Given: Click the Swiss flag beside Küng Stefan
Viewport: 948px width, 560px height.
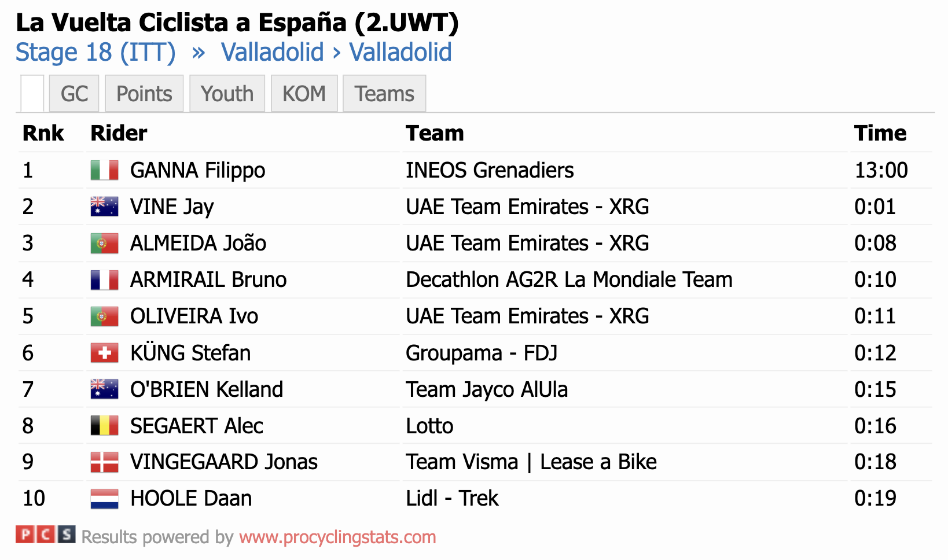Looking at the screenshot, I should pyautogui.click(x=105, y=353).
